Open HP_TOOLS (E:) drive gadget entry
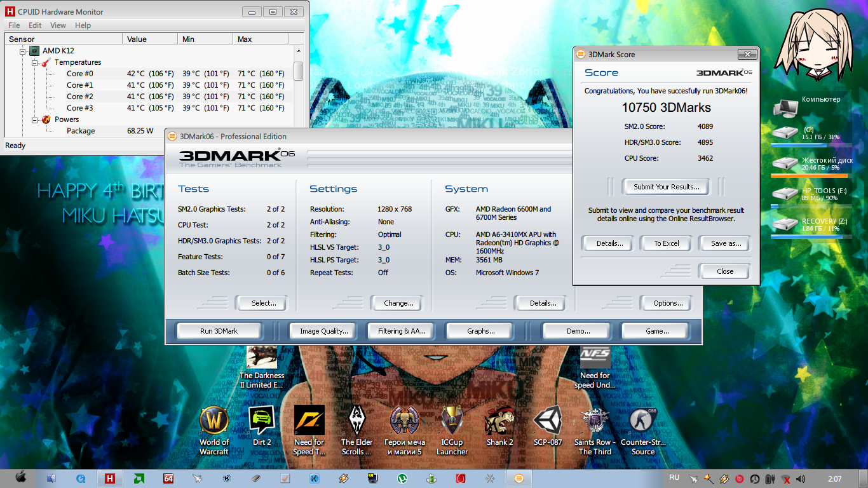Viewport: 868px width, 488px height. [811, 196]
